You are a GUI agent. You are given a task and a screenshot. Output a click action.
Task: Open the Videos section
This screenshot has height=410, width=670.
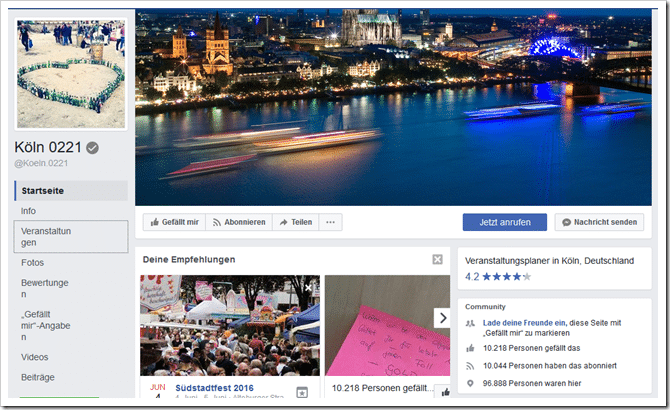coord(35,357)
